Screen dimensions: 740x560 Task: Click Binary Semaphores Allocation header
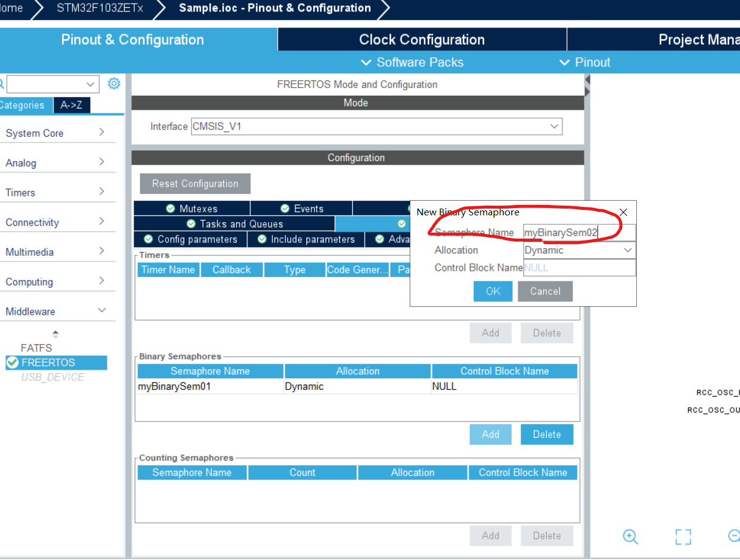pos(358,372)
